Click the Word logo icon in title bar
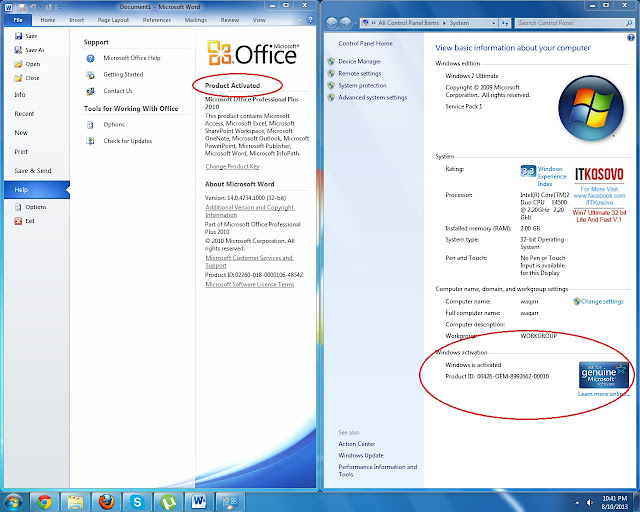Image resolution: width=640 pixels, height=512 pixels. coord(8,7)
